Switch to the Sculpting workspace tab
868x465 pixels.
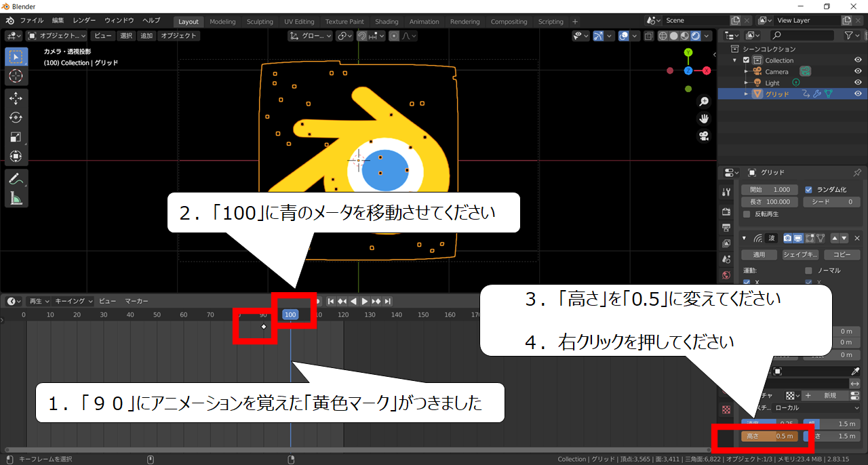pos(260,22)
